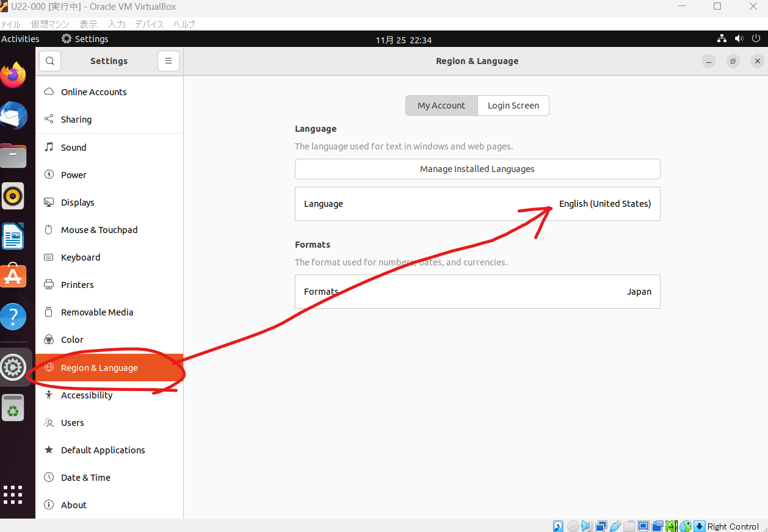
Task: Click the search icon in Settings sidebar
Action: tap(50, 61)
